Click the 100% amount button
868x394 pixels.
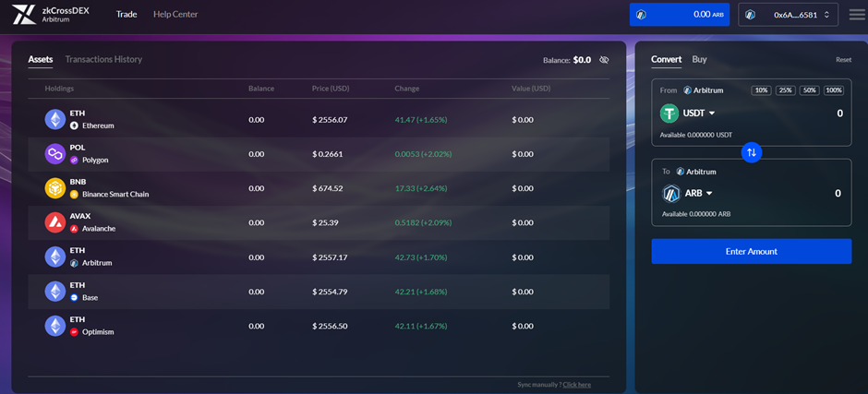pos(834,90)
